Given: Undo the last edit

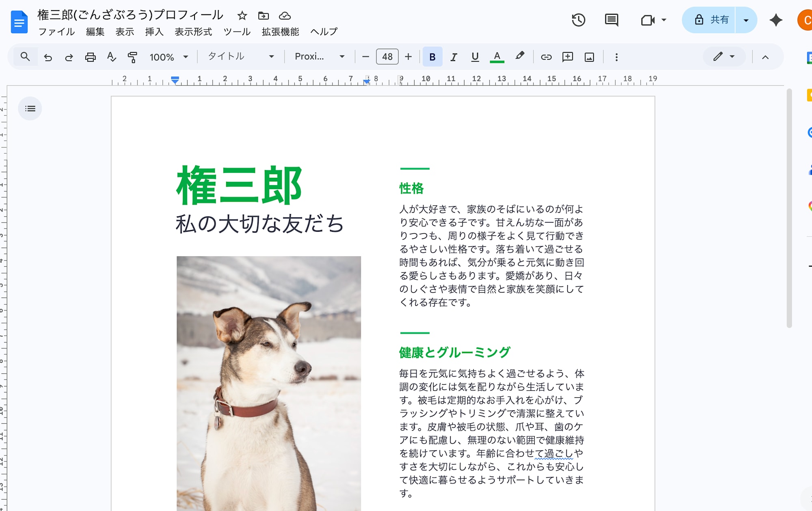Looking at the screenshot, I should point(48,57).
